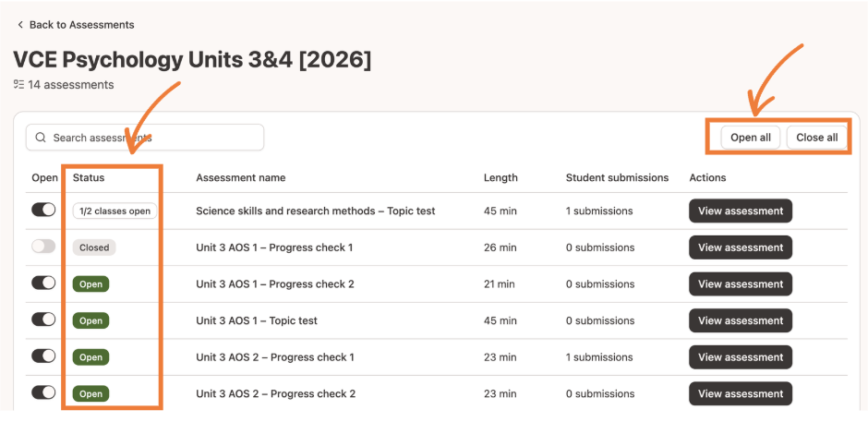Disable Unit 3 AOS 2 Progress check 1 toggle
Image resolution: width=868 pixels, height=434 pixels.
pos(43,356)
